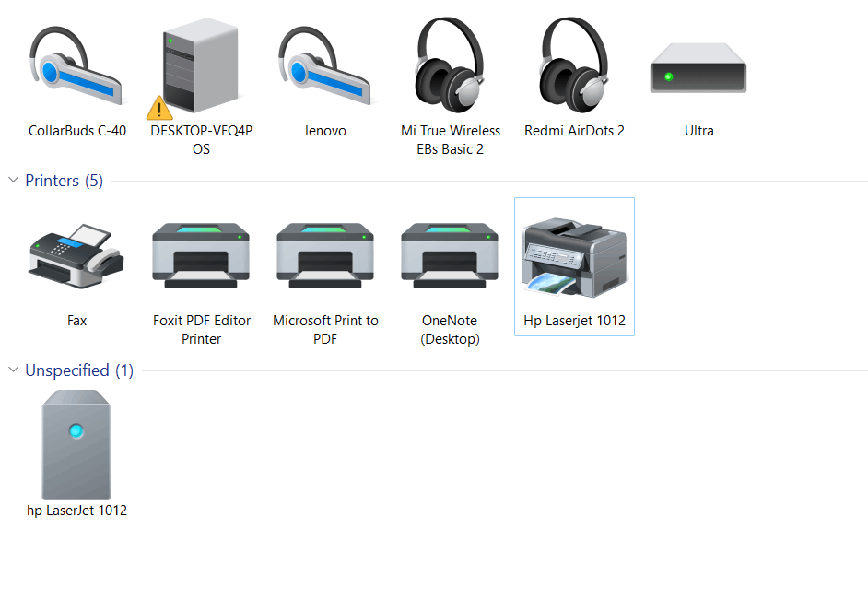Click the DESKTOP-VFQ4POS label text
The image size is (868, 611).
(202, 139)
